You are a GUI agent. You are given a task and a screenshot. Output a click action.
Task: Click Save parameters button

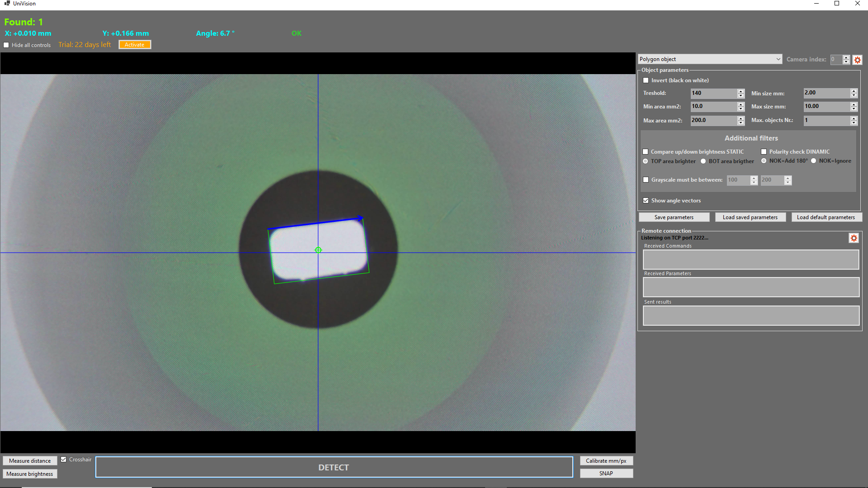(674, 217)
